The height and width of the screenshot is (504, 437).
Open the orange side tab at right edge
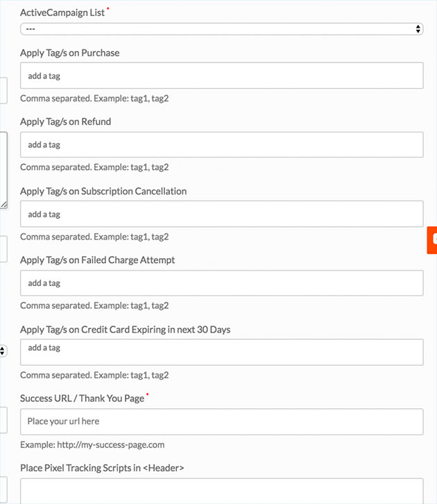coord(432,240)
